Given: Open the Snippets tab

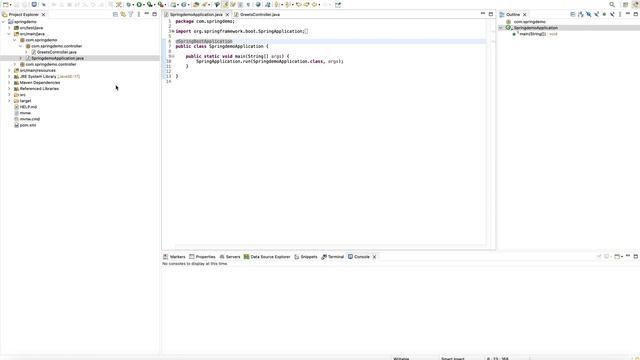Looking at the screenshot, I should point(306,257).
